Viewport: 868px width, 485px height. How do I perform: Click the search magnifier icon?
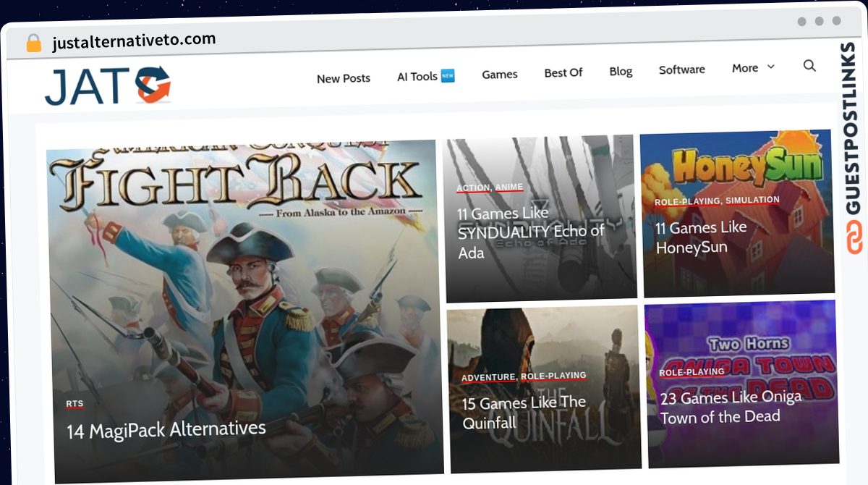(809, 66)
